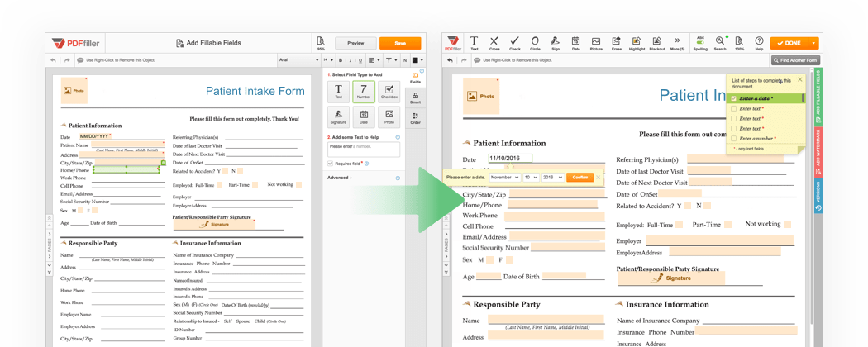Screen dimensions: 868x347
Task: Check the Not working box in right window
Action: tap(787, 224)
